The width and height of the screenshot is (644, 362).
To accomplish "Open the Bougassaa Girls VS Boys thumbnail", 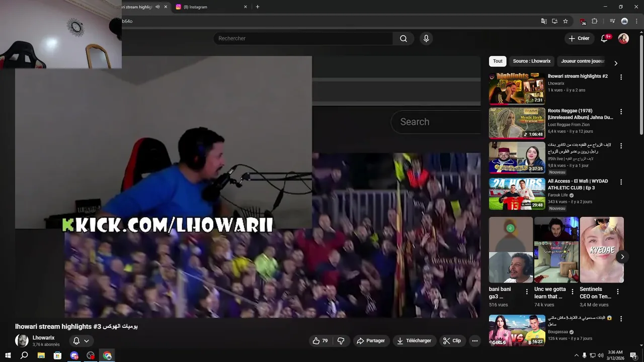I will tap(517, 330).
